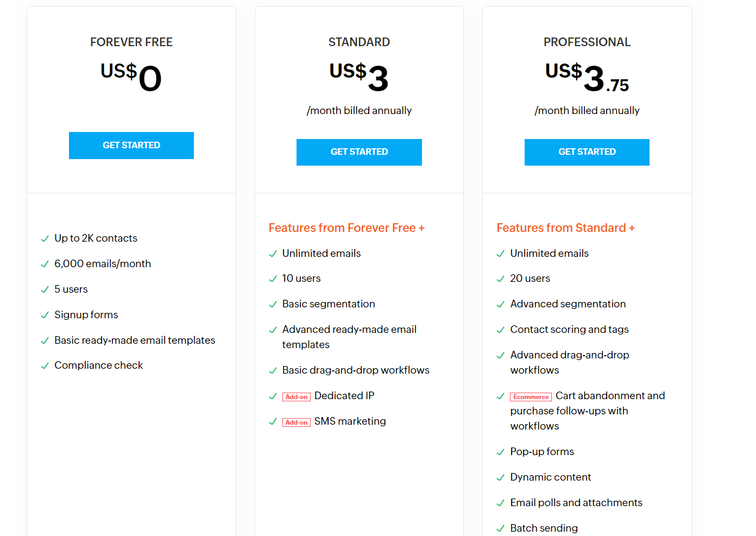Click checkmark beside Batch sending
Screen dimensions: 756x536
pyautogui.click(x=501, y=529)
